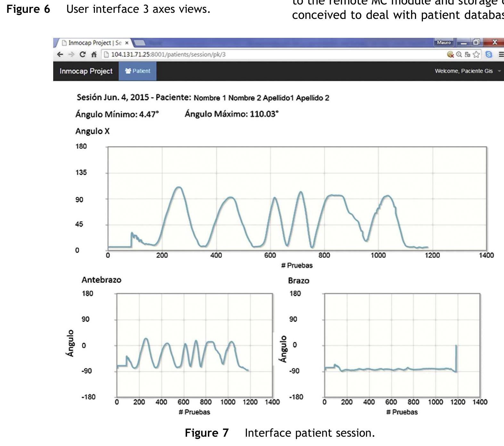Close the Inmocap Project tab

(x=127, y=43)
